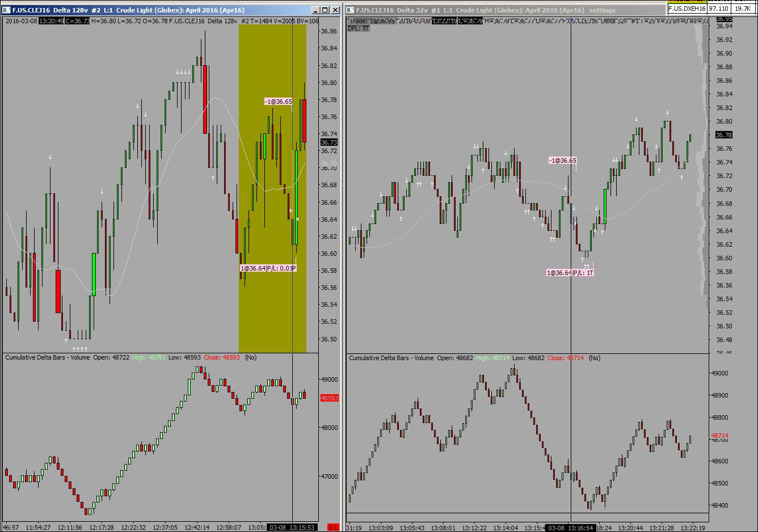This screenshot has height=532, width=758.
Task: Click the 13:20:49 time in left header
Action: click(51, 21)
